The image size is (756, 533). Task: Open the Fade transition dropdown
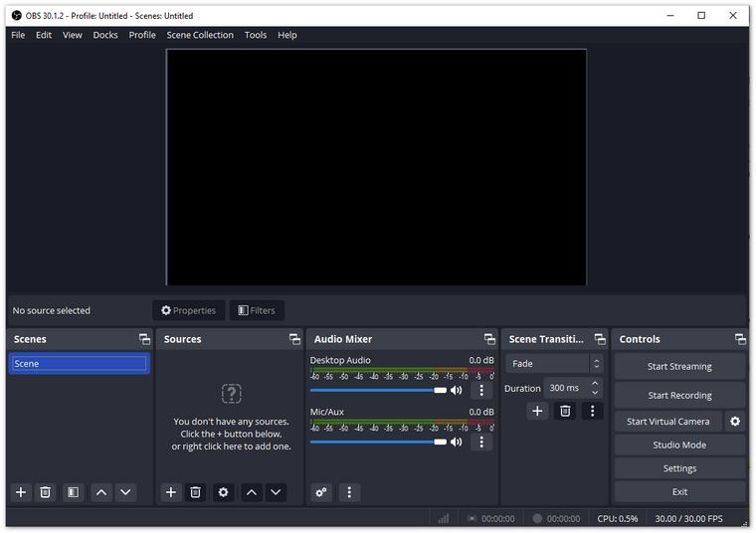point(554,364)
